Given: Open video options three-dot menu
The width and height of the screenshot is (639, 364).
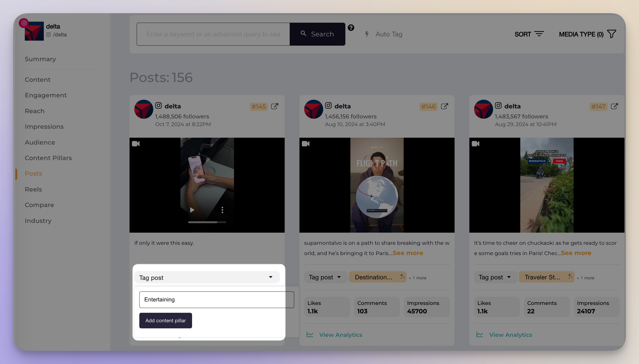Looking at the screenshot, I should (222, 210).
